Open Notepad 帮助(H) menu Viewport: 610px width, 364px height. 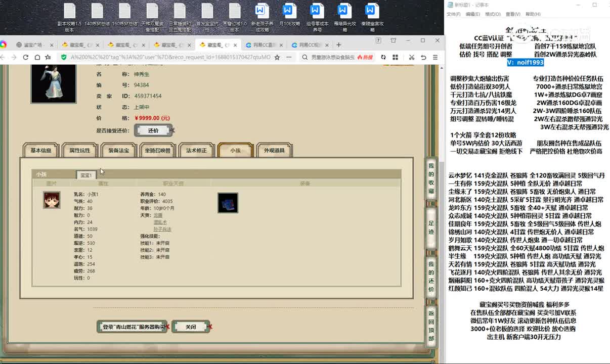(x=533, y=14)
